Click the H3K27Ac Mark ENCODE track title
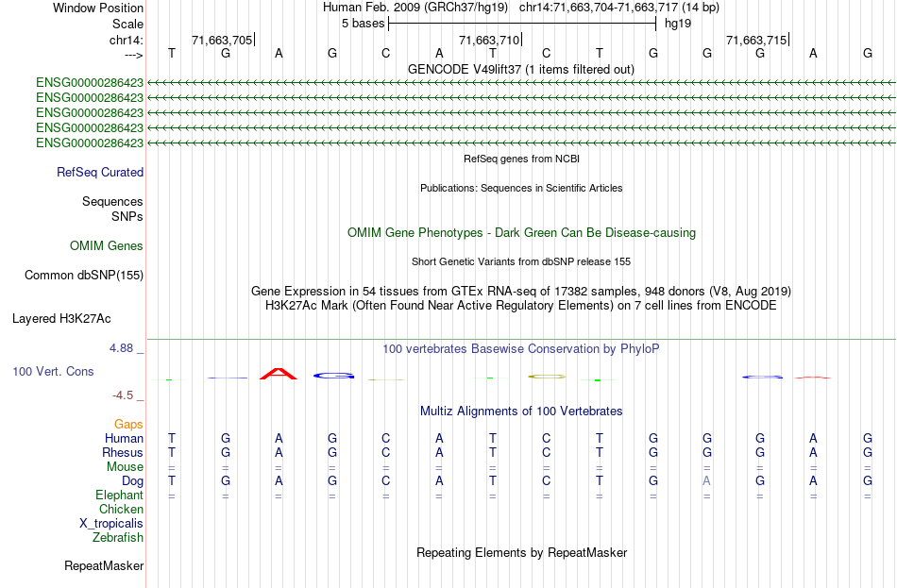The width and height of the screenshot is (897, 588). 521,306
